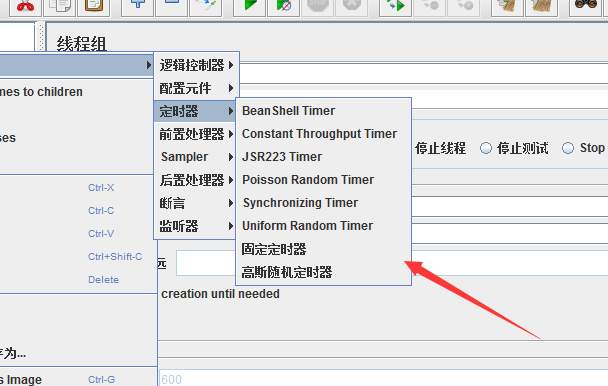Viewport: 608px width, 386px height.
Task: Click the greyed STOP sign icon
Action: 318,7
